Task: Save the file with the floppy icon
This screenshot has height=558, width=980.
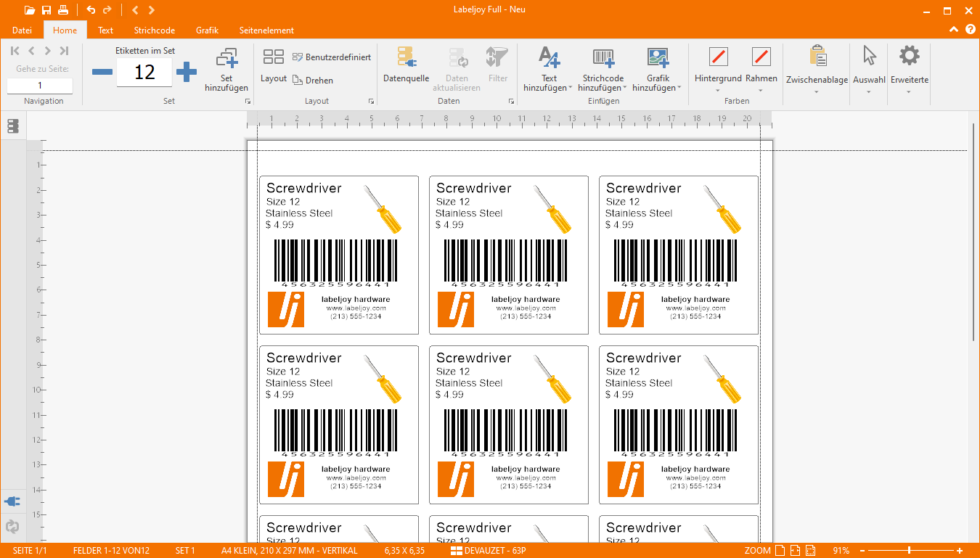Action: coord(46,10)
